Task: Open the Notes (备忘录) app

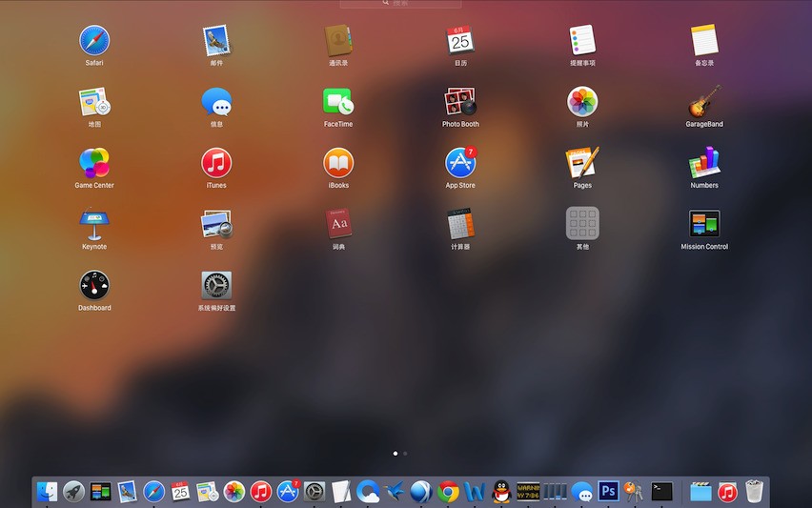Action: (x=704, y=40)
